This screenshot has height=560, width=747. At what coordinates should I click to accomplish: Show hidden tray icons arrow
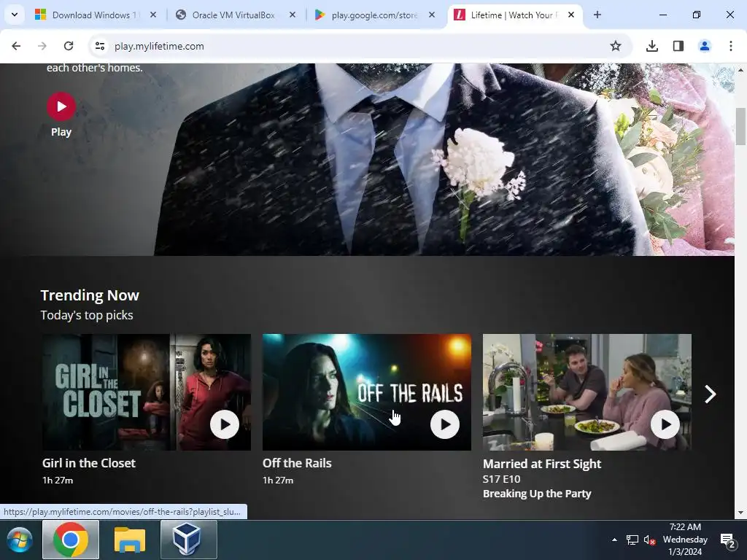(614, 540)
